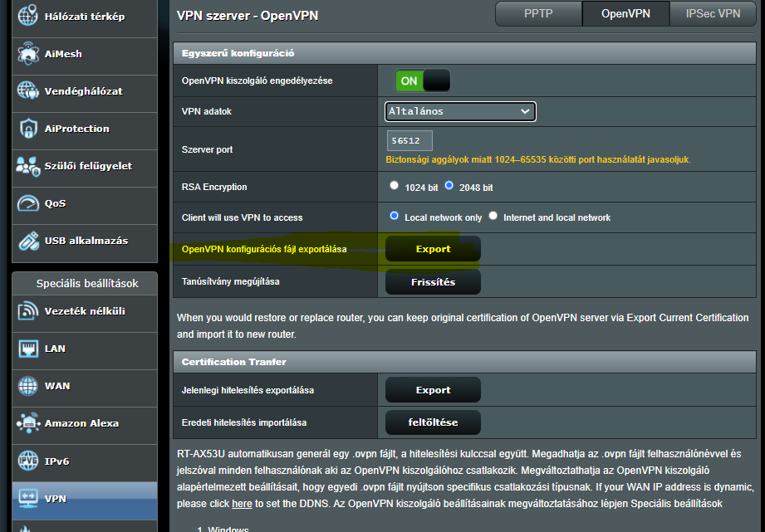
Task: Open the Hálózati térkép network map icon
Action: tap(27, 16)
